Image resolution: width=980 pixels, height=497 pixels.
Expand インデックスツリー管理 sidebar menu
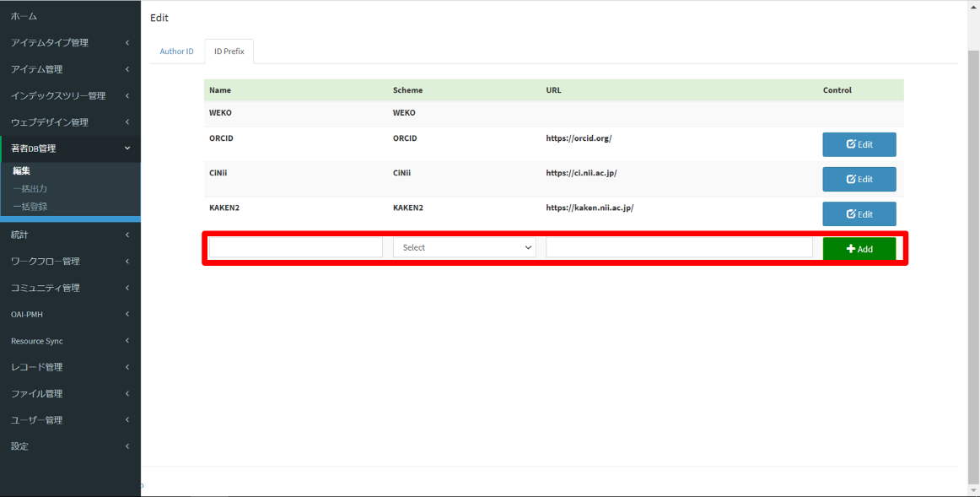pos(58,95)
